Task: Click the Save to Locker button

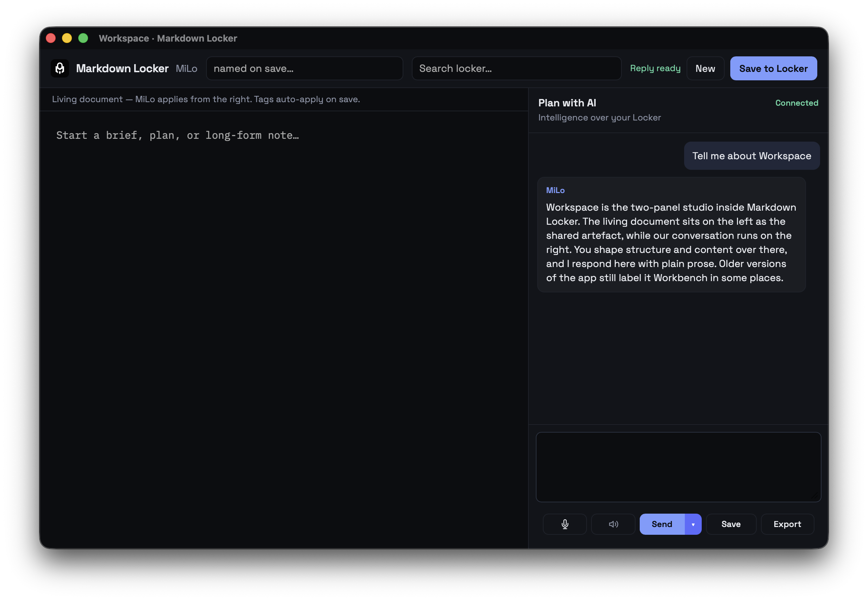Action: (774, 69)
